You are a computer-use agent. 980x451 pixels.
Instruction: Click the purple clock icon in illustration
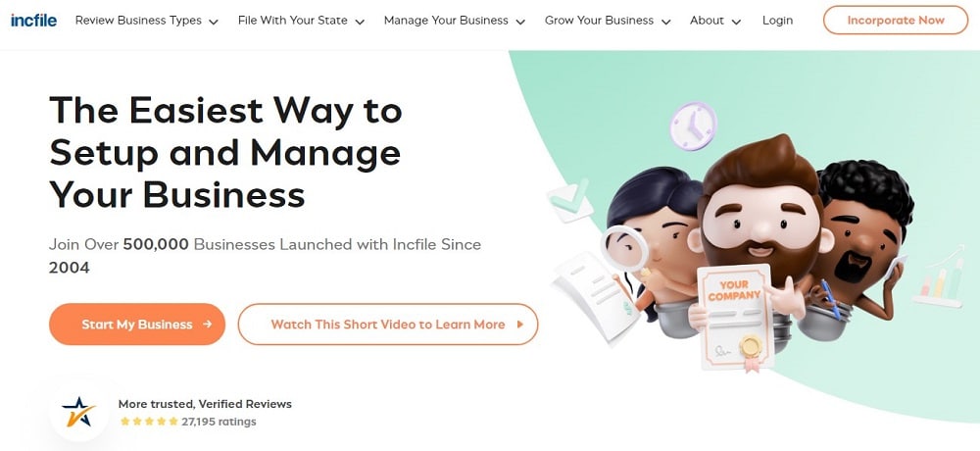[693, 125]
